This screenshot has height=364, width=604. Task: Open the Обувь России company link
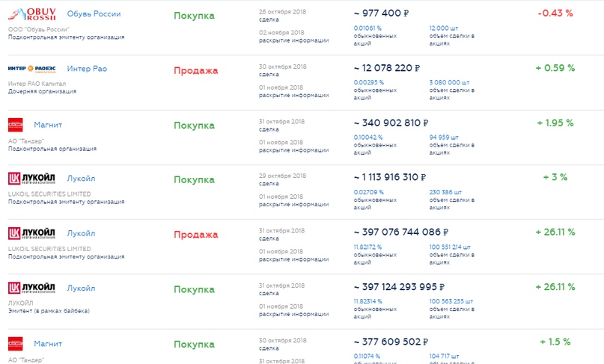pyautogui.click(x=94, y=14)
